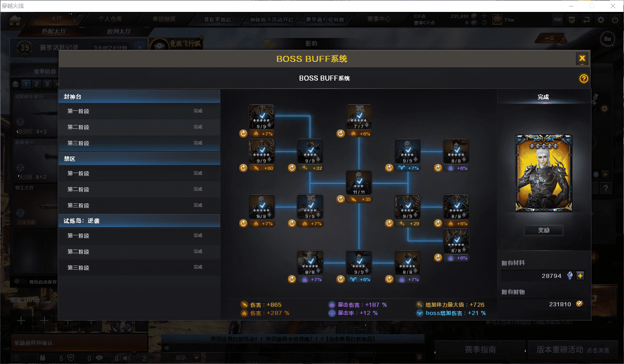Open 曼陀罗商店 tab in lobby
The height and width of the screenshot is (364, 624).
(218, 20)
